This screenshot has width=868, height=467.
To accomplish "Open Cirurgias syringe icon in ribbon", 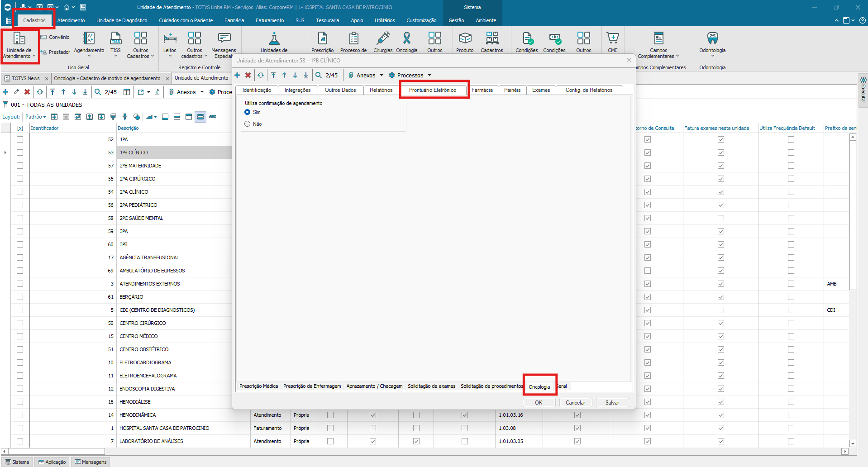I will pos(383,43).
